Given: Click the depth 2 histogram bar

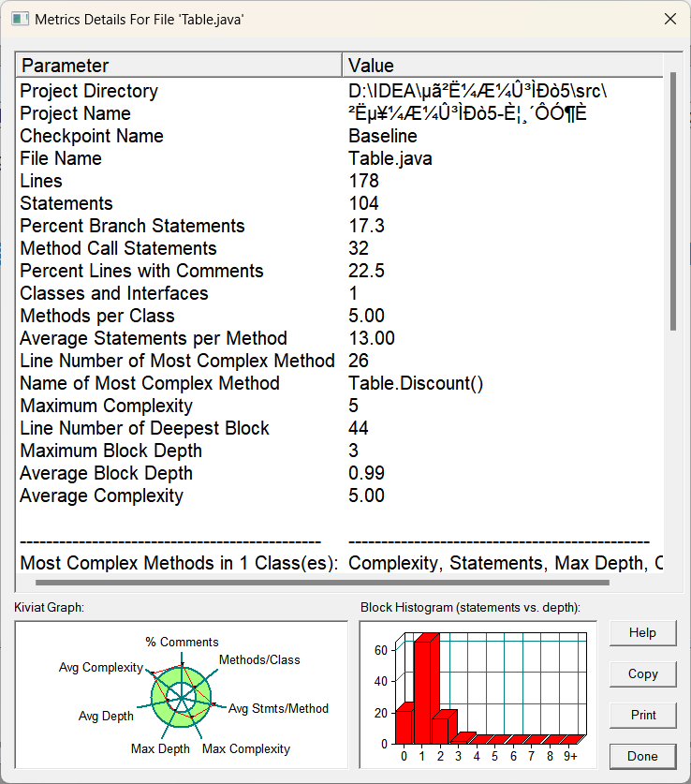Looking at the screenshot, I should [x=444, y=728].
